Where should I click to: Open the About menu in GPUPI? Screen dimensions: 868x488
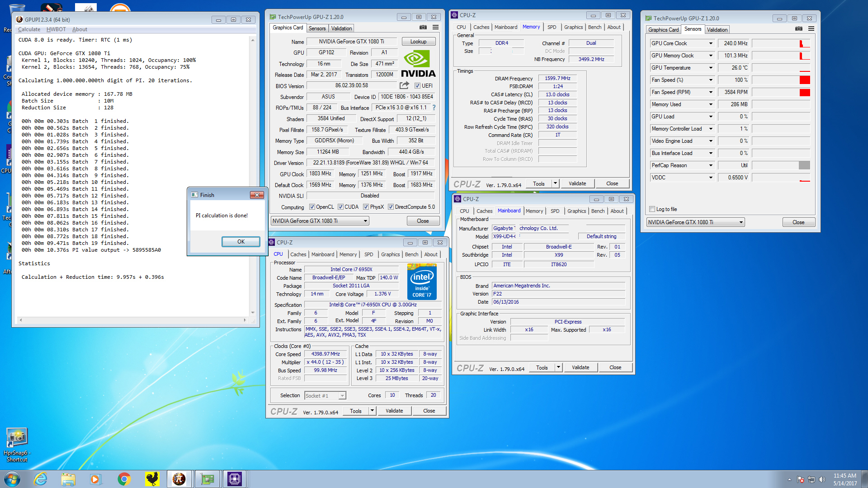click(x=80, y=29)
